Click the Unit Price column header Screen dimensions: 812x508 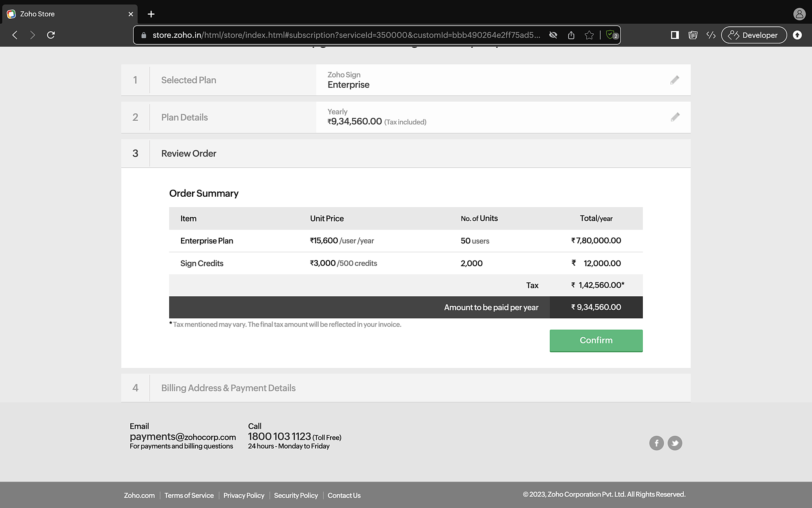coord(327,219)
